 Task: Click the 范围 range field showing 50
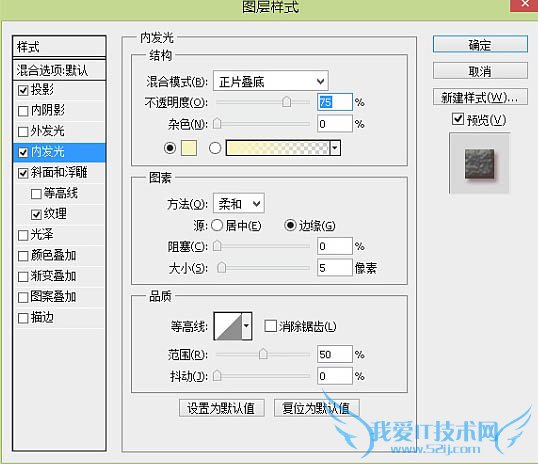[x=335, y=354]
